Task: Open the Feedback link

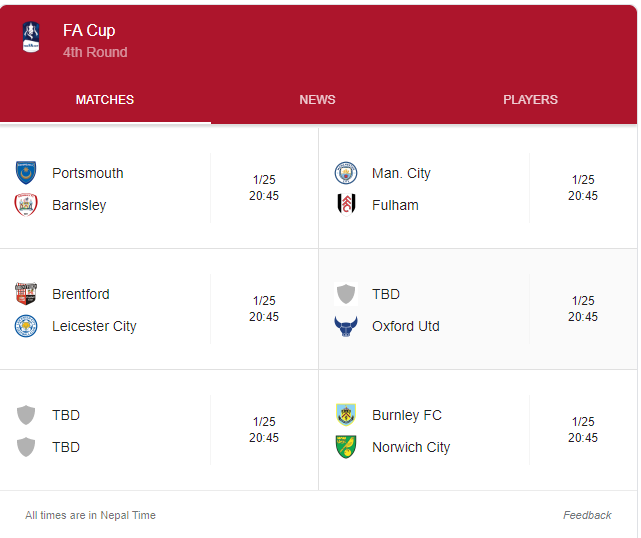Action: click(x=587, y=515)
